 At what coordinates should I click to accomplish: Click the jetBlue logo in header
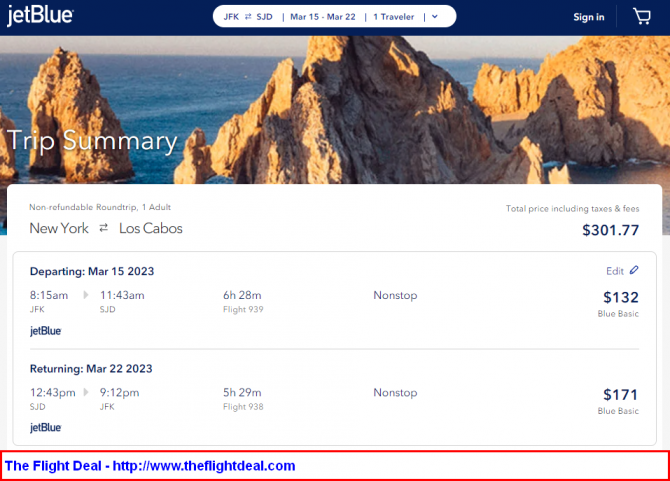pos(40,16)
